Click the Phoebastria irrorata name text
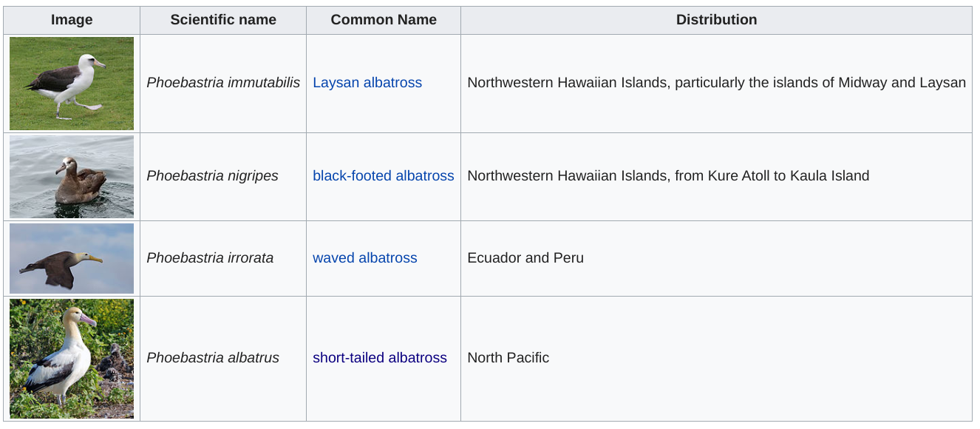Screen dimensions: 980x429 [x=210, y=258]
